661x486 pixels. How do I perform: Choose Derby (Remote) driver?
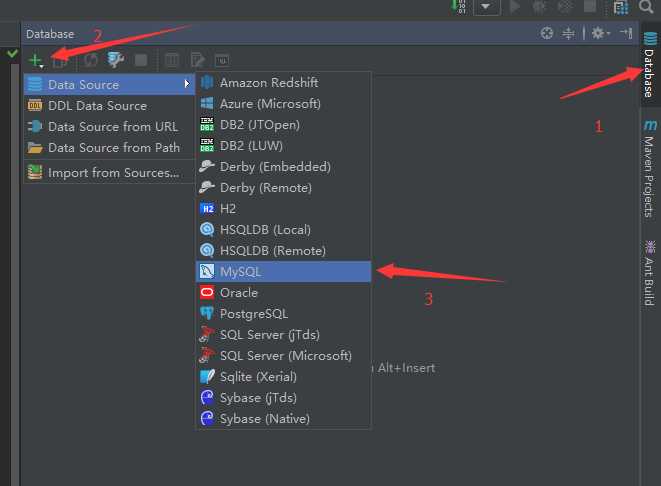click(284, 188)
